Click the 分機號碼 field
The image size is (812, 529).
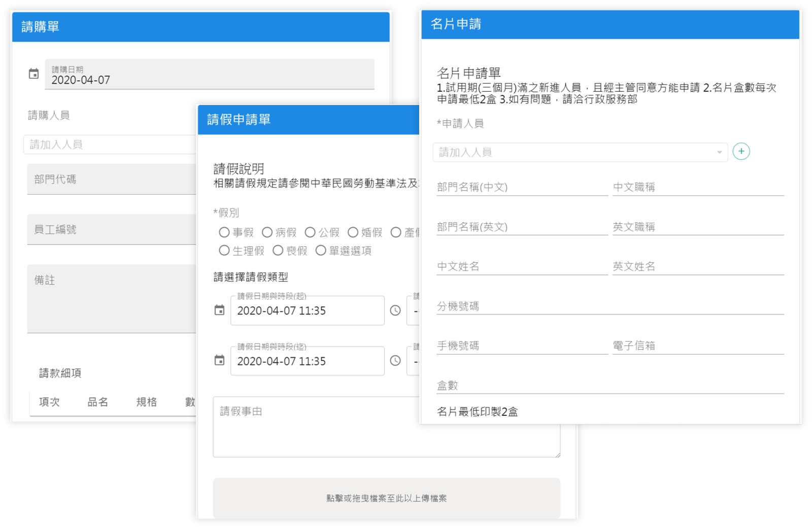point(610,306)
